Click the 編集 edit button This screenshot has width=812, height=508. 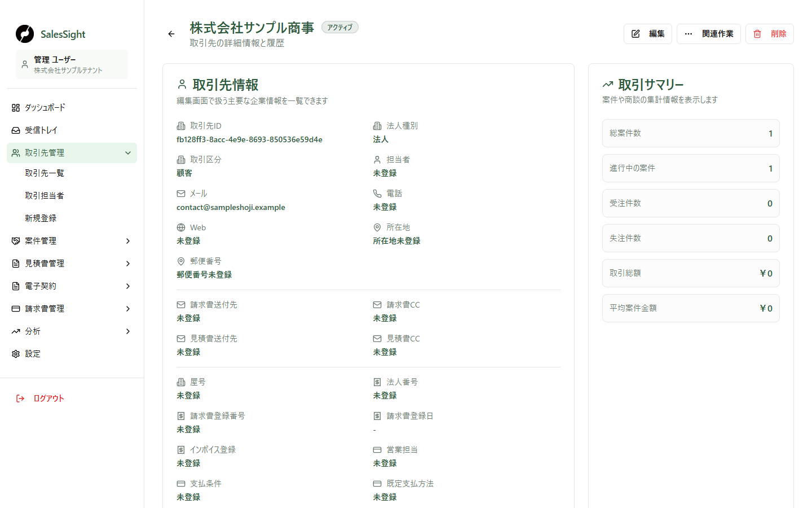pyautogui.click(x=648, y=34)
